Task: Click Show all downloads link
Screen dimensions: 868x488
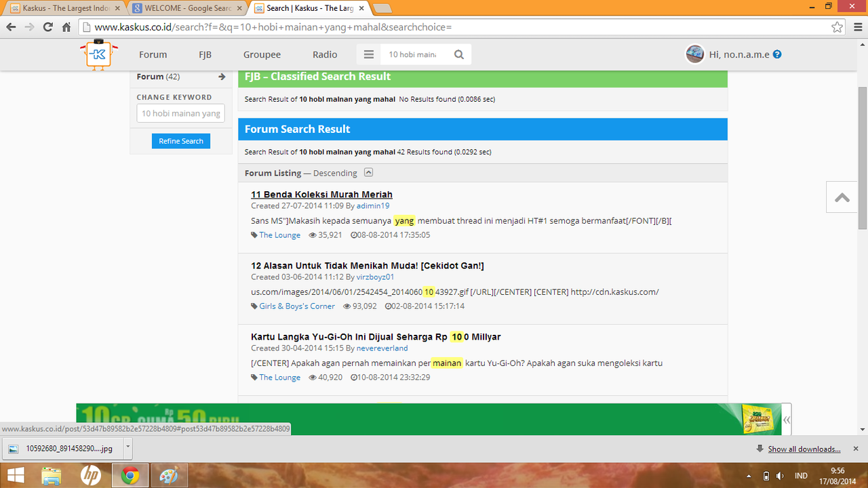Action: 804,449
